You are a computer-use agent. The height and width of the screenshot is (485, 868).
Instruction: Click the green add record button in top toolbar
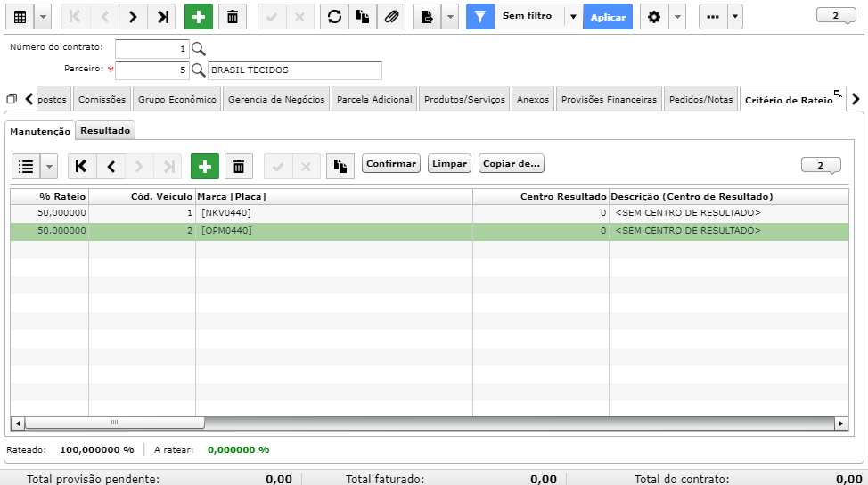(198, 17)
